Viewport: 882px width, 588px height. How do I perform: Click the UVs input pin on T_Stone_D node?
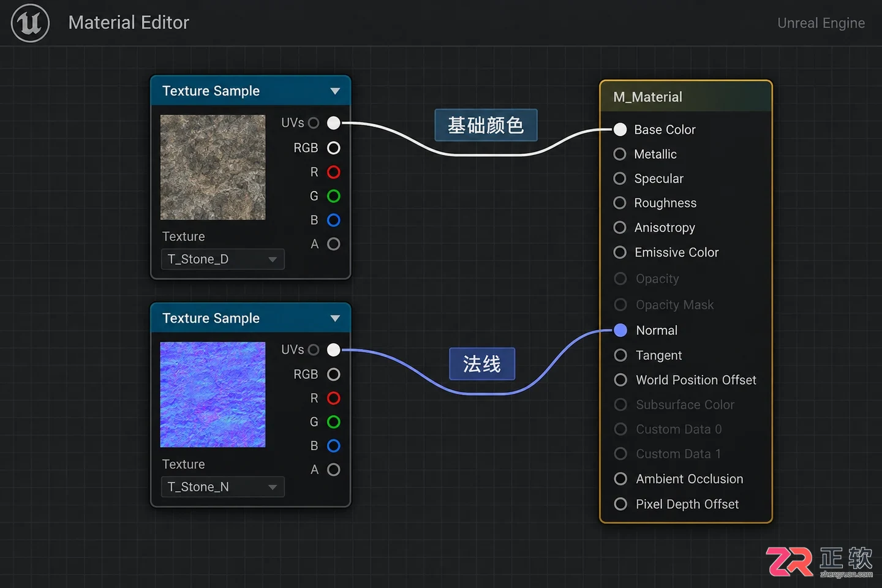[314, 123]
